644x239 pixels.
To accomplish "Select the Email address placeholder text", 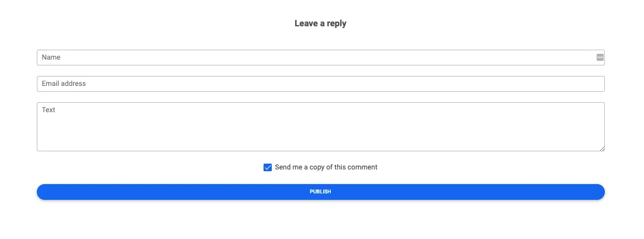I will tap(64, 84).
